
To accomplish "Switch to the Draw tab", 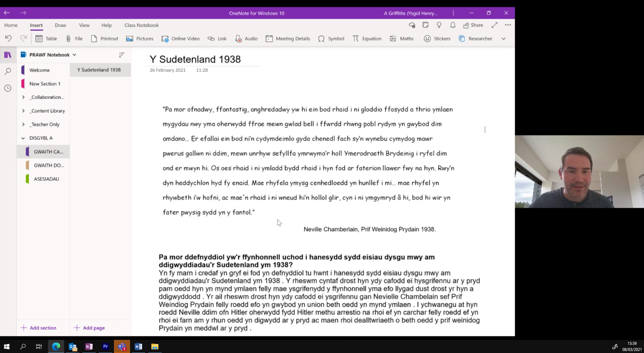I will (x=61, y=25).
